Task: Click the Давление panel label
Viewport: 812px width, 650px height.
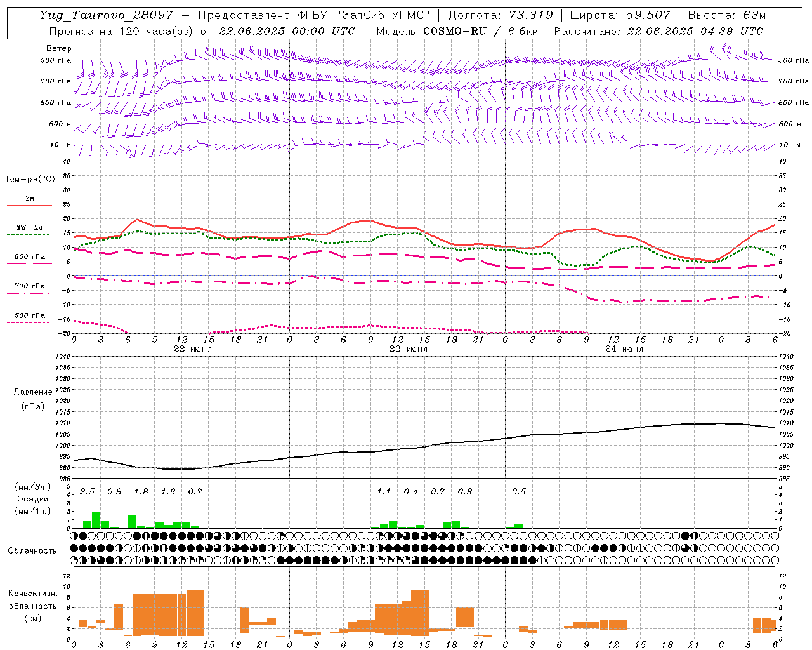Action: pos(33,392)
